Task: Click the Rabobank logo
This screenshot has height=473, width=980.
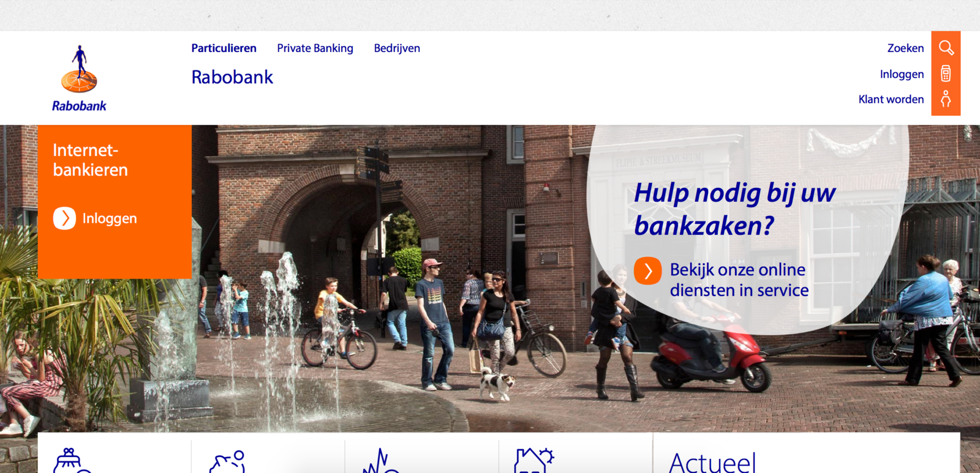Action: click(79, 78)
